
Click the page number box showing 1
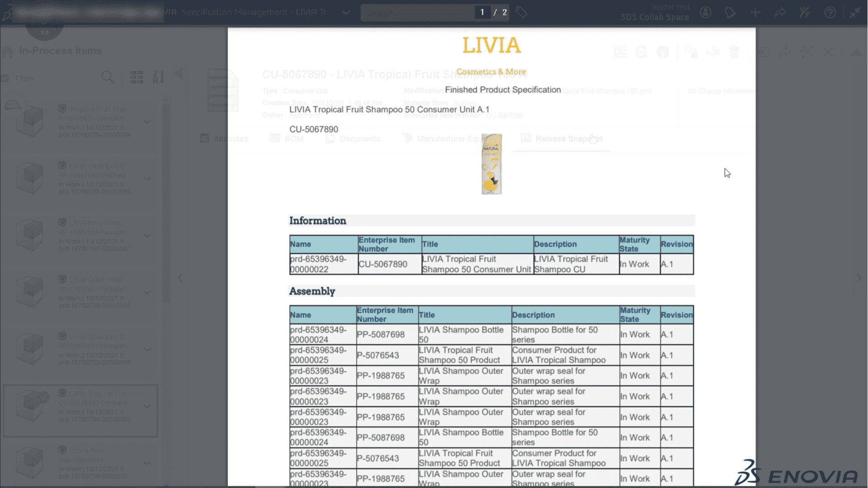tap(482, 12)
